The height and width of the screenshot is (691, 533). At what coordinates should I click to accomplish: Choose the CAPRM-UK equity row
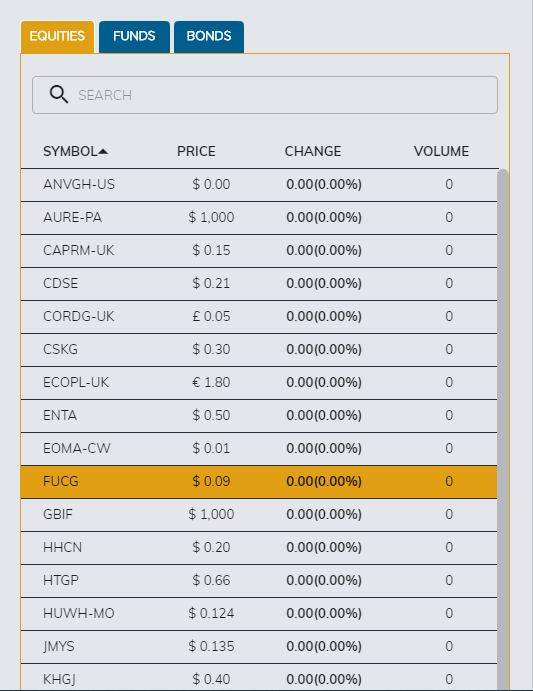(x=259, y=251)
